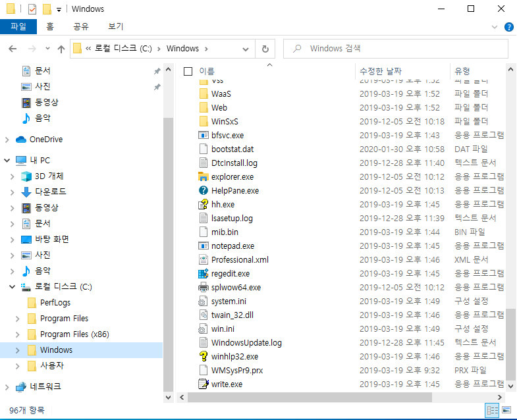Open recent locations dropdown arrow
Viewport: 517px width, 420px height.
(x=47, y=49)
